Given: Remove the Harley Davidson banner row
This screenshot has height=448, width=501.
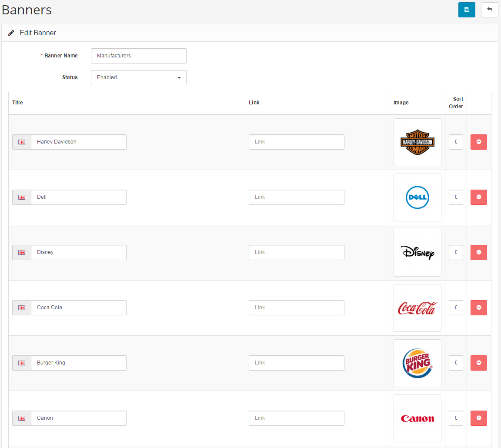Looking at the screenshot, I should point(479,142).
